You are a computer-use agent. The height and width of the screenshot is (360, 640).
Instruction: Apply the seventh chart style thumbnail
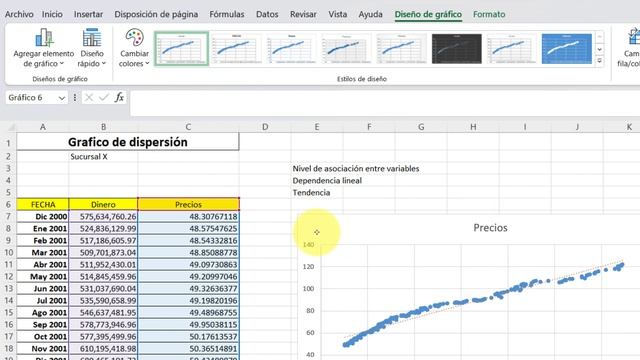tap(511, 49)
